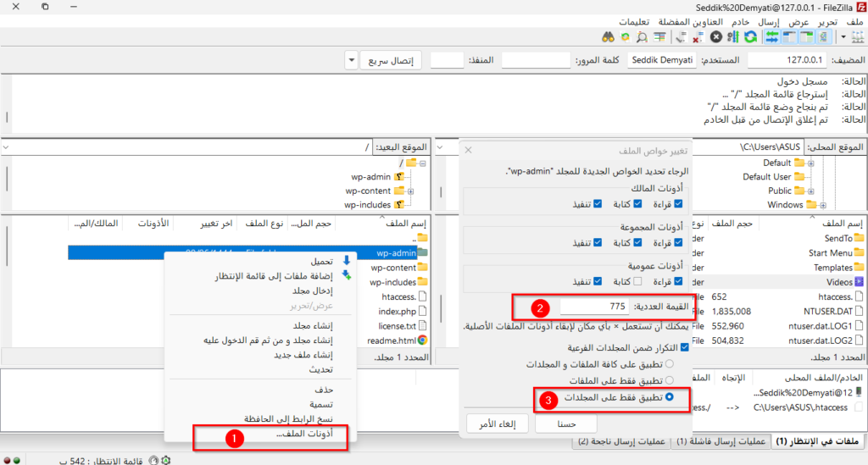
Task: Open the Quickconnect history dropdown arrow
Action: [x=352, y=61]
